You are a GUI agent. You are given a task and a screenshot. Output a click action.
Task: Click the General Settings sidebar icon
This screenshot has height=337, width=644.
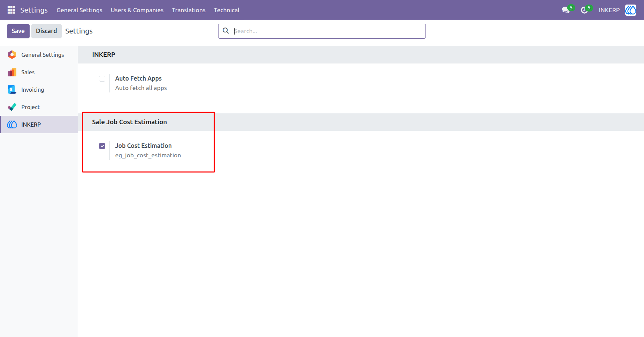click(12, 55)
